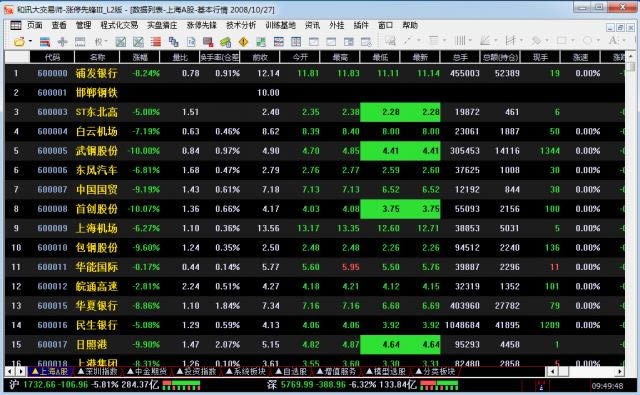640x395 pixels.
Task: Open the dropdown arrow beside the folder icon
Action: tap(30, 42)
